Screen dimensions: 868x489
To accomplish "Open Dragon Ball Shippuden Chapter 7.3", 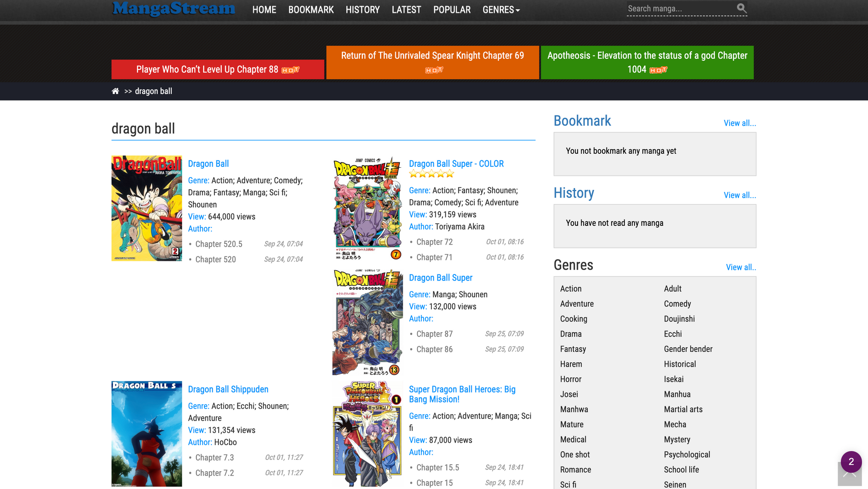I will pyautogui.click(x=214, y=458).
